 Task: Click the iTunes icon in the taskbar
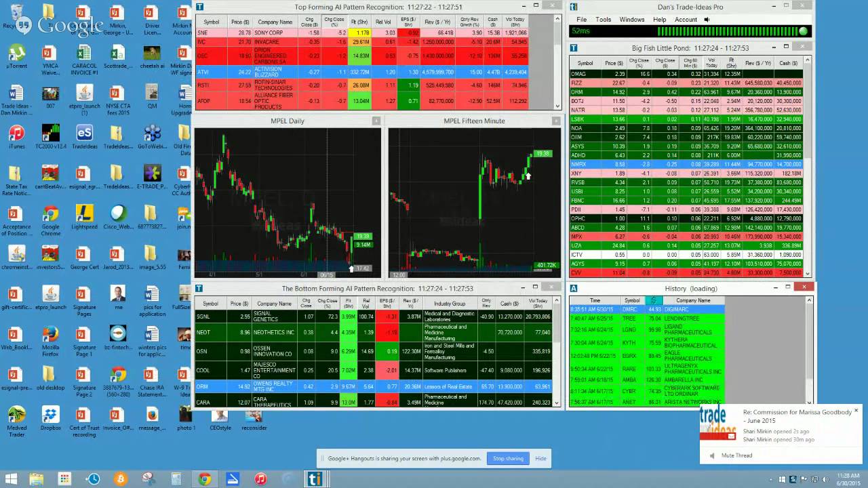pyautogui.click(x=260, y=479)
